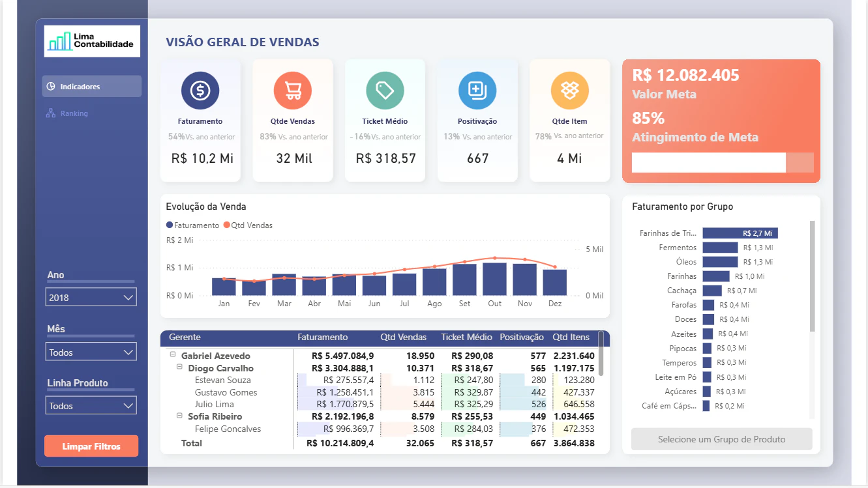Sort by the Gerente column header
Screen dimensions: 868x488
coord(185,337)
